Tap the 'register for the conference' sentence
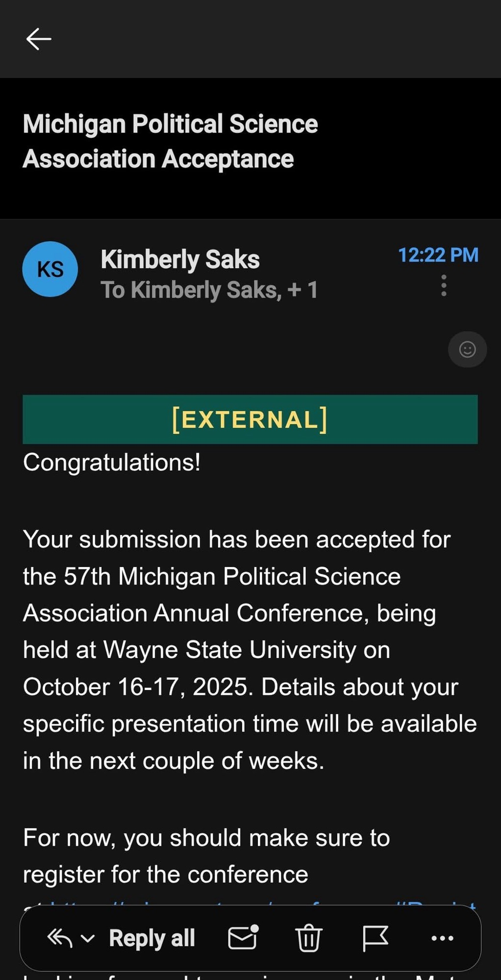501x980 pixels. [x=165, y=875]
